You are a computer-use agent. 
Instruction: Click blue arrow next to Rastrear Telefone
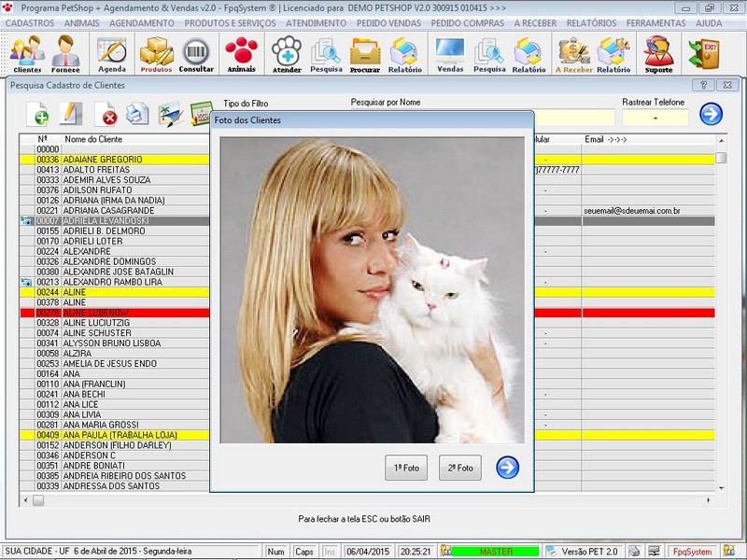coord(711,114)
